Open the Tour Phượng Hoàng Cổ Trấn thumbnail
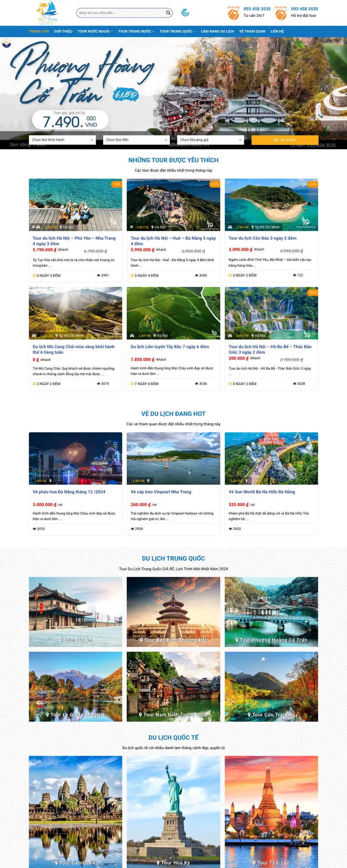Screen dimensions: 347x868 pyautogui.click(x=272, y=612)
